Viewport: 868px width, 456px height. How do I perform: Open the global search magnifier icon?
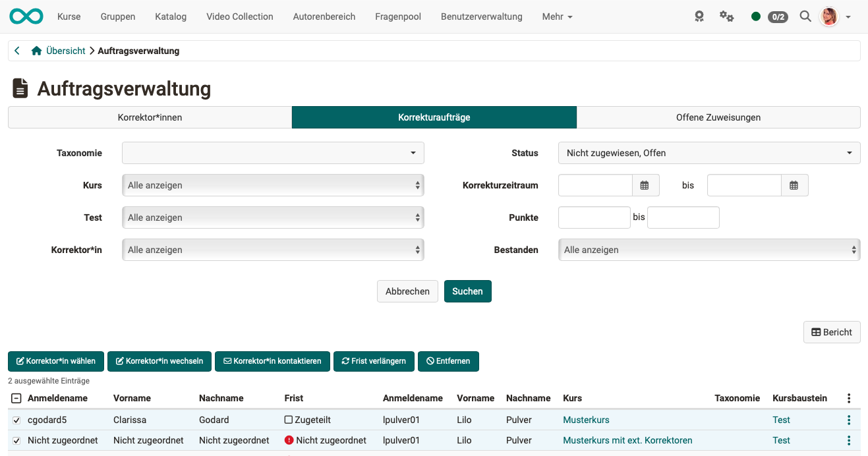(805, 16)
